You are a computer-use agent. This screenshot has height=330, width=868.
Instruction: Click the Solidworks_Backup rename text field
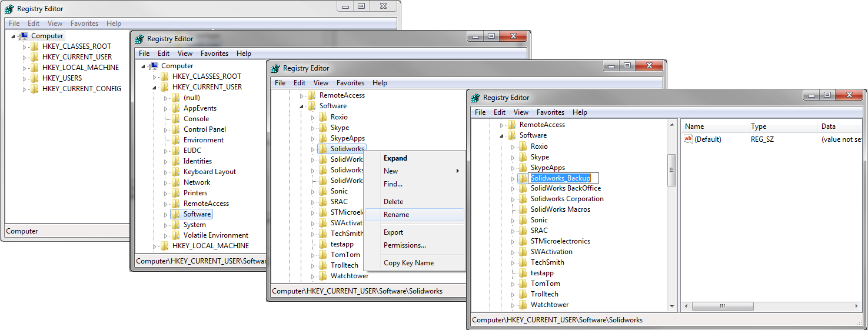[x=564, y=178]
